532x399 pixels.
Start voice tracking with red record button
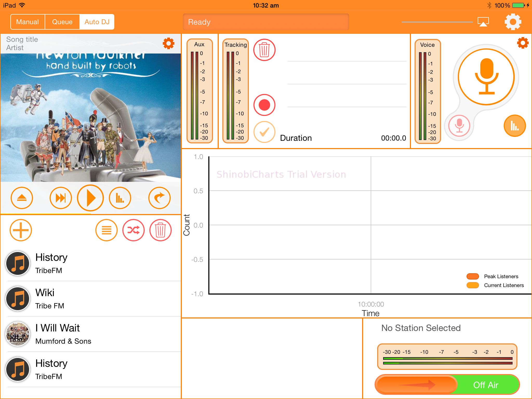264,105
